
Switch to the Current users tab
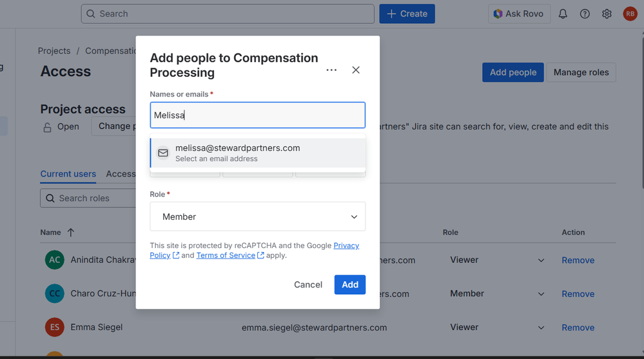coord(68,174)
